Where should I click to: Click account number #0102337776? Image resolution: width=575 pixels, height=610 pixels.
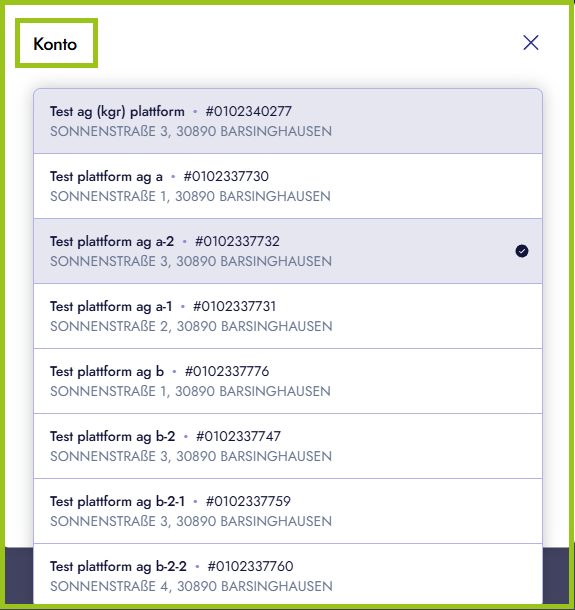pos(227,372)
